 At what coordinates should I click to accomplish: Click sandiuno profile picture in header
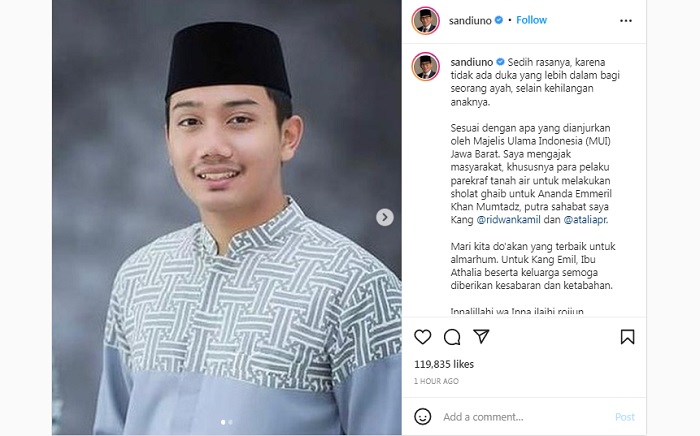[x=425, y=21]
